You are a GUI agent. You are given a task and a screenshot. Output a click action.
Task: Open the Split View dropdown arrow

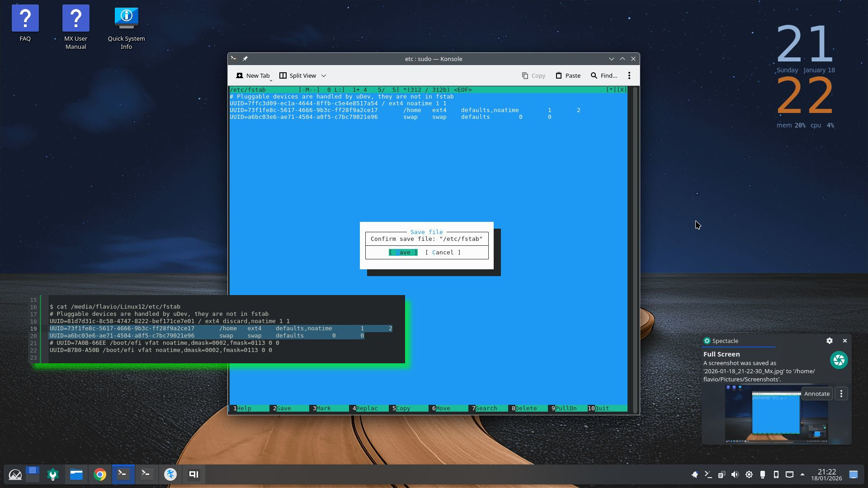tap(324, 75)
